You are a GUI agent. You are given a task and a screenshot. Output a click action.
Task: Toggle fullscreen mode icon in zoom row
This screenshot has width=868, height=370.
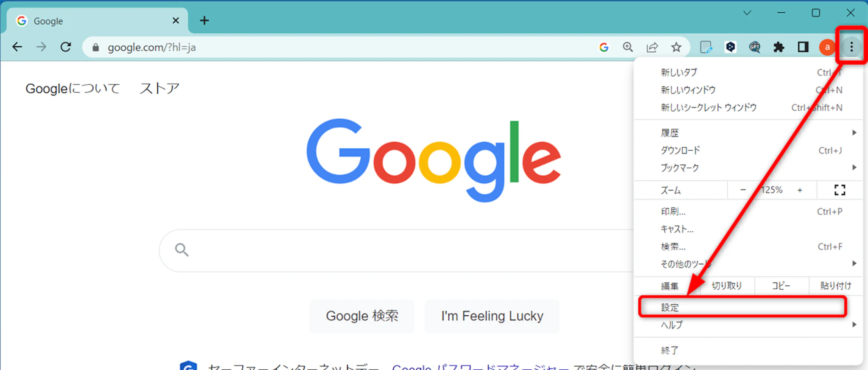pos(840,190)
